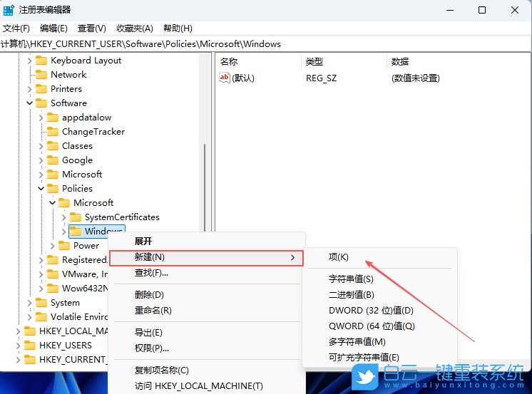Choose 删除(D) in the context menu
The image size is (532, 394).
[x=207, y=295]
